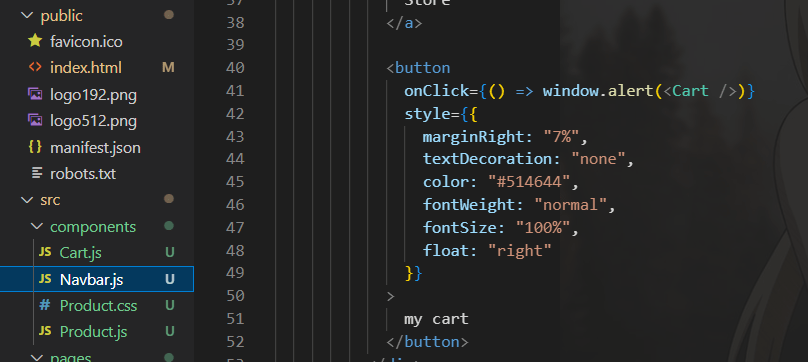Open Product.css stylesheet

pyautogui.click(x=98, y=306)
